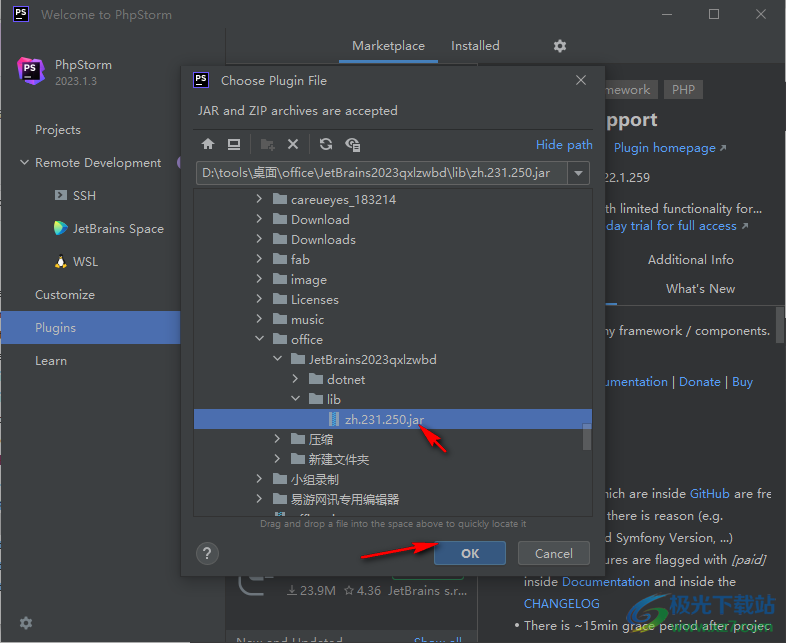Select zh.231.250.jar file
The height and width of the screenshot is (643, 786).
tap(392, 419)
